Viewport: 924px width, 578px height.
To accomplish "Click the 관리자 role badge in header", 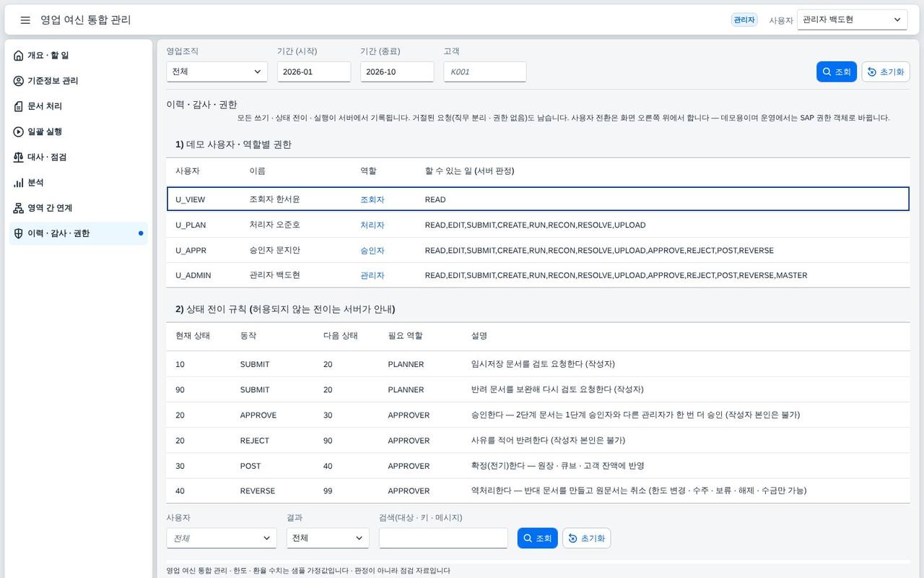I will click(x=744, y=20).
